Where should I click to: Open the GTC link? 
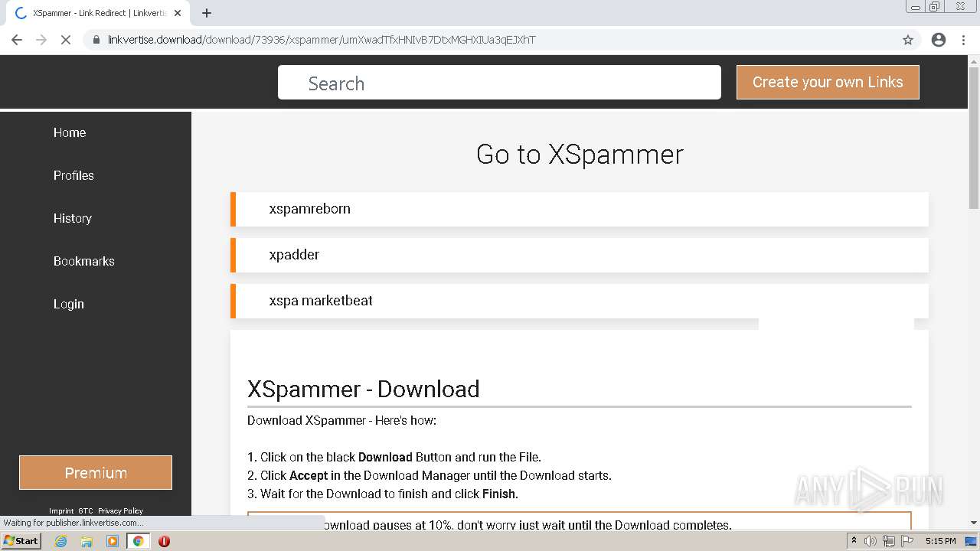86,510
